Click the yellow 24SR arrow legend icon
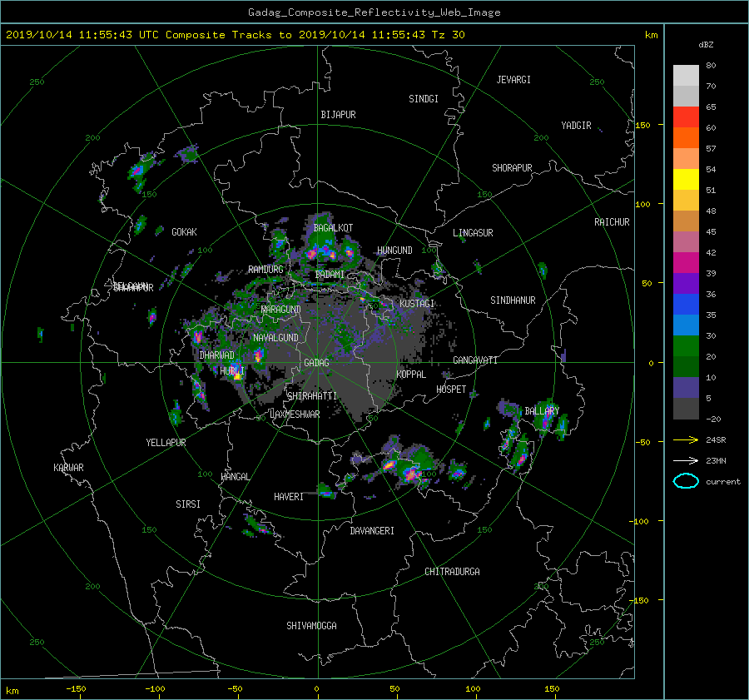The image size is (749, 700). click(686, 439)
